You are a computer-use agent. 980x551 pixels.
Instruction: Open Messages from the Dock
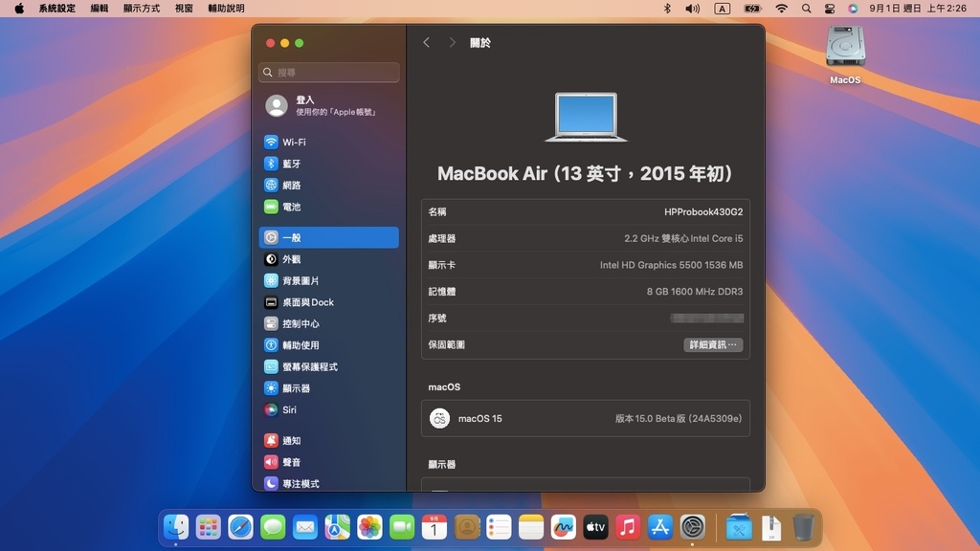273,527
